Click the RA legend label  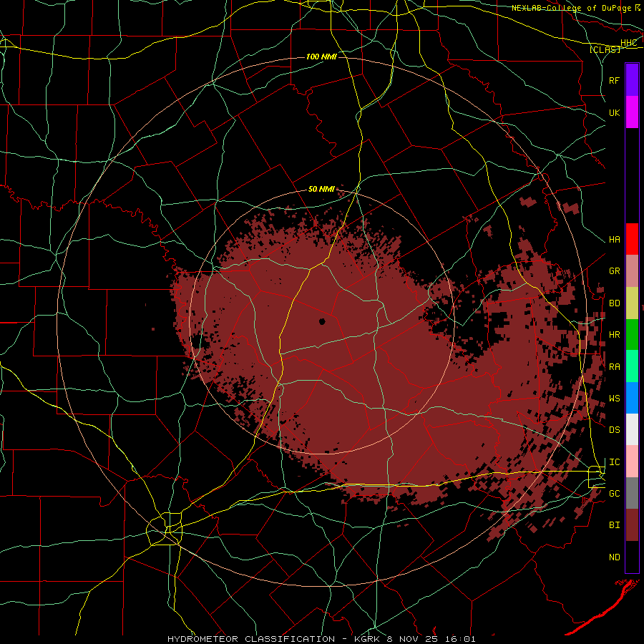(615, 367)
